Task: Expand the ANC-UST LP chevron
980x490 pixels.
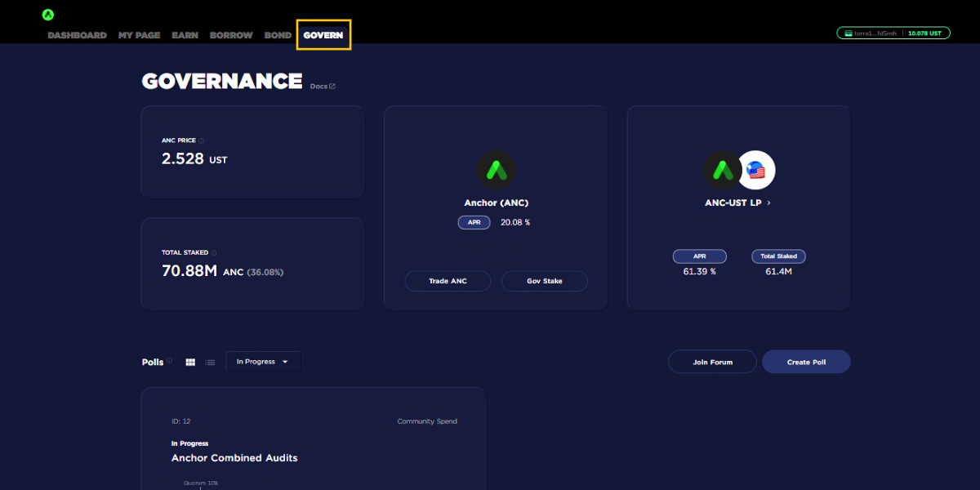Action: 768,203
